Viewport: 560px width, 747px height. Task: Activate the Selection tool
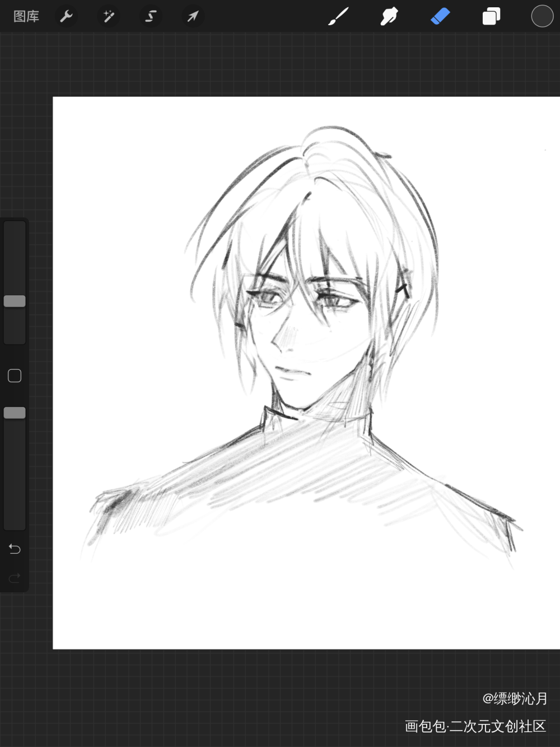pos(151,16)
